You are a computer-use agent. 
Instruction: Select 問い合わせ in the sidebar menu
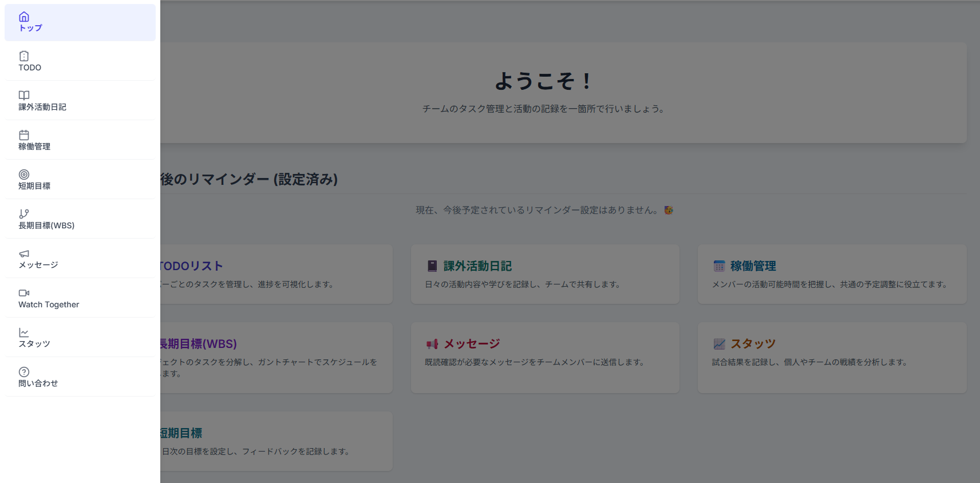[x=38, y=383]
